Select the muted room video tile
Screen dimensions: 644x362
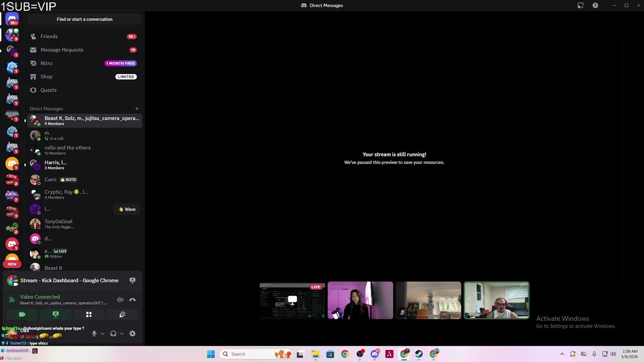428,301
